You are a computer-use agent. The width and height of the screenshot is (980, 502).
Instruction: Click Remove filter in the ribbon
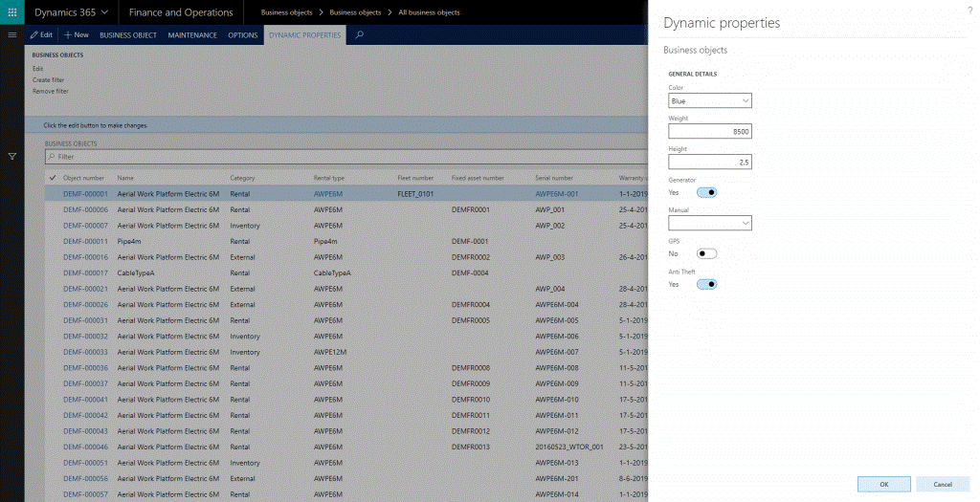tap(51, 91)
